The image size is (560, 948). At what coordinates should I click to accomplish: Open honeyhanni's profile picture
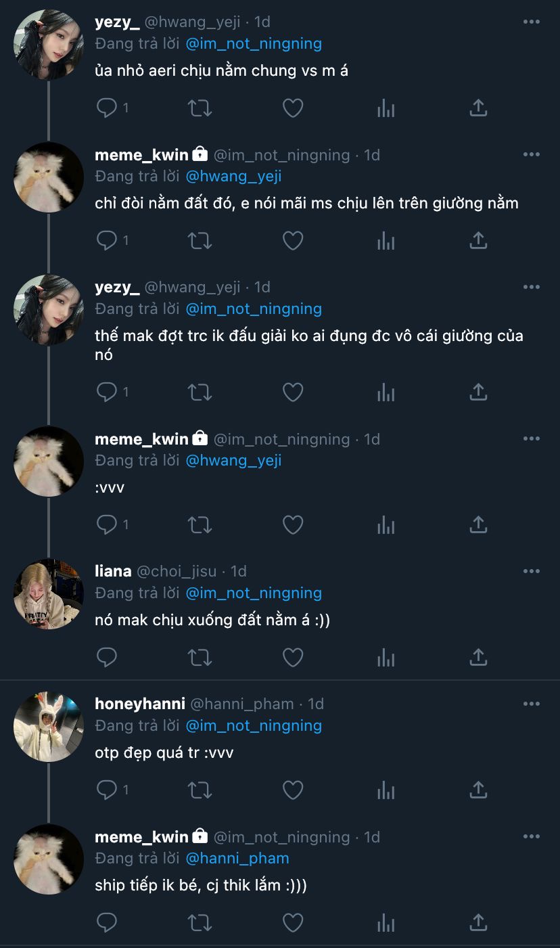48,727
